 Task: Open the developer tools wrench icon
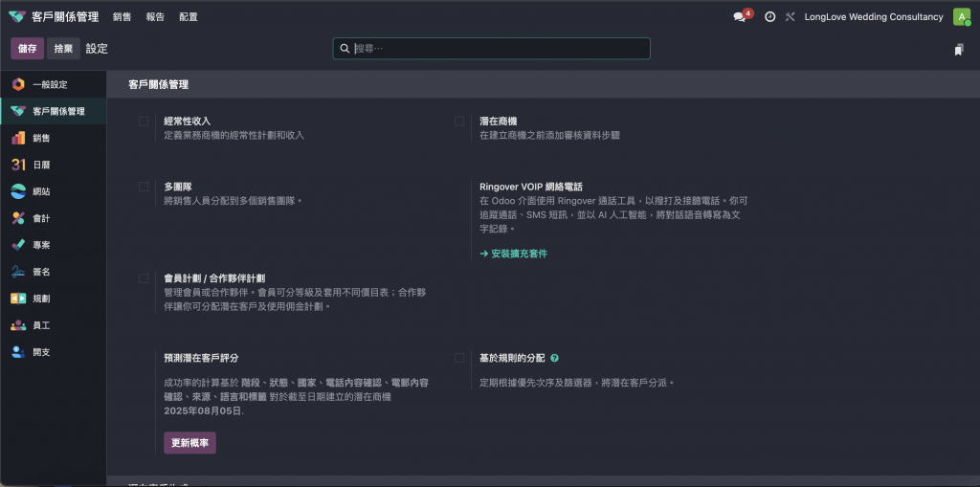pyautogui.click(x=790, y=17)
